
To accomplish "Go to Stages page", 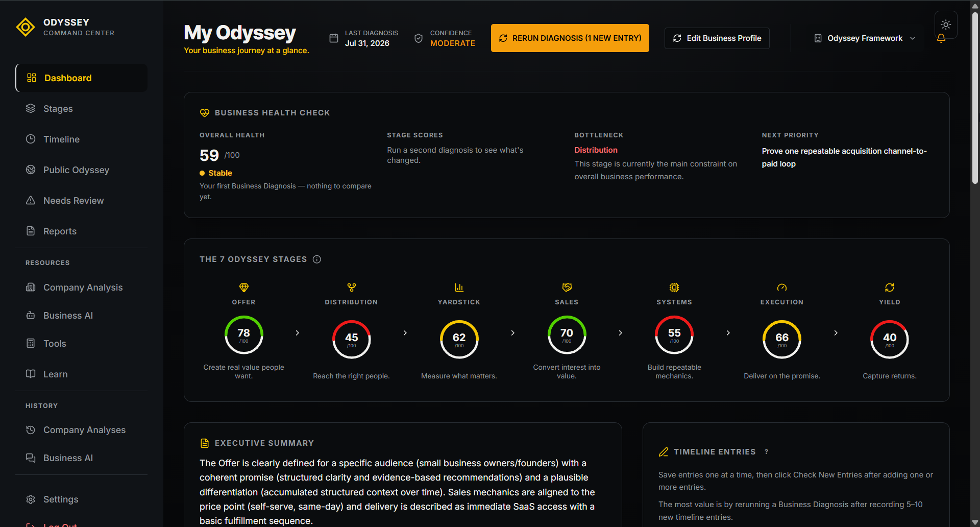I will coord(82,108).
